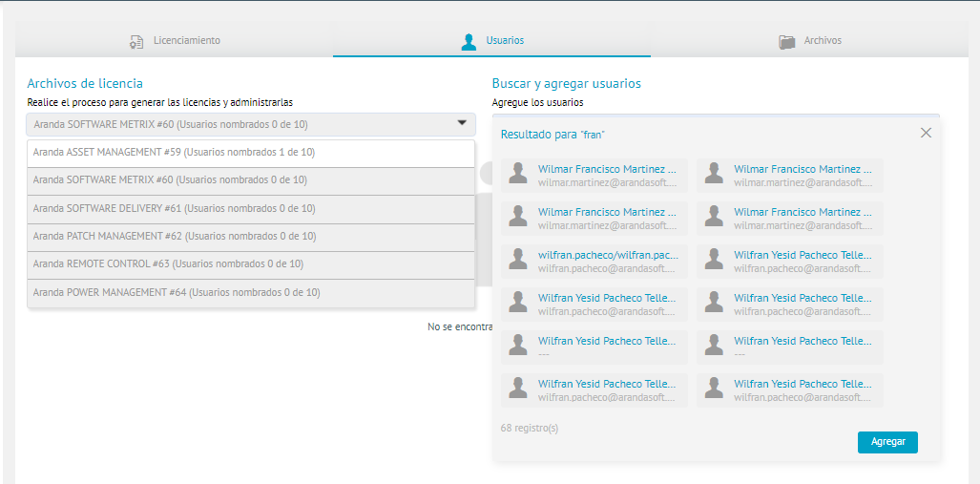
Task: Click the 'Resultado para fran' heading
Action: [x=553, y=135]
